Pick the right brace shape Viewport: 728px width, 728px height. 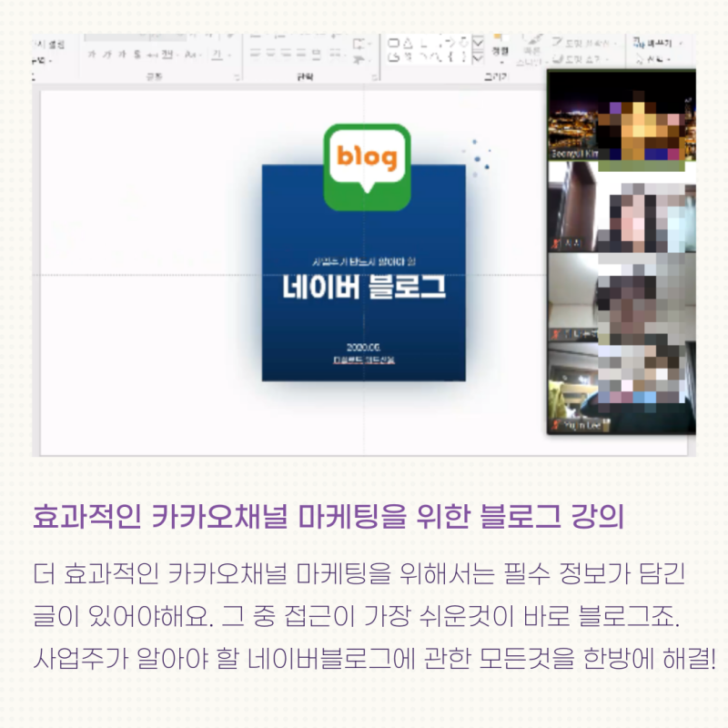pos(463,57)
